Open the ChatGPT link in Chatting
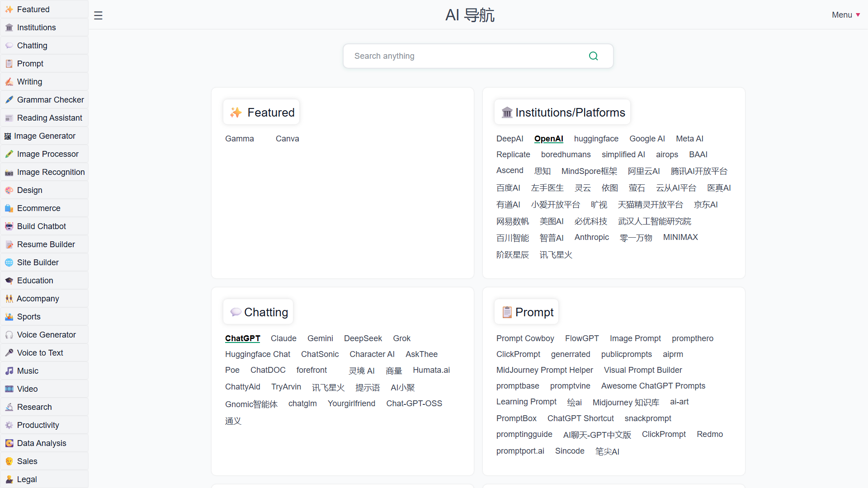Viewport: 868px width, 488px height. (x=242, y=338)
